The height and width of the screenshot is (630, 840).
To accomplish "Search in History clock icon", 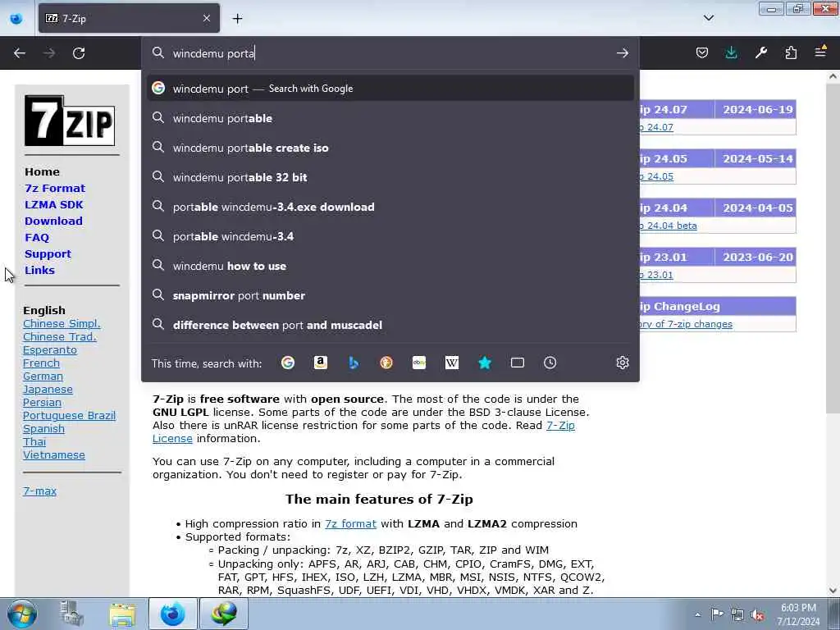I will tap(550, 363).
